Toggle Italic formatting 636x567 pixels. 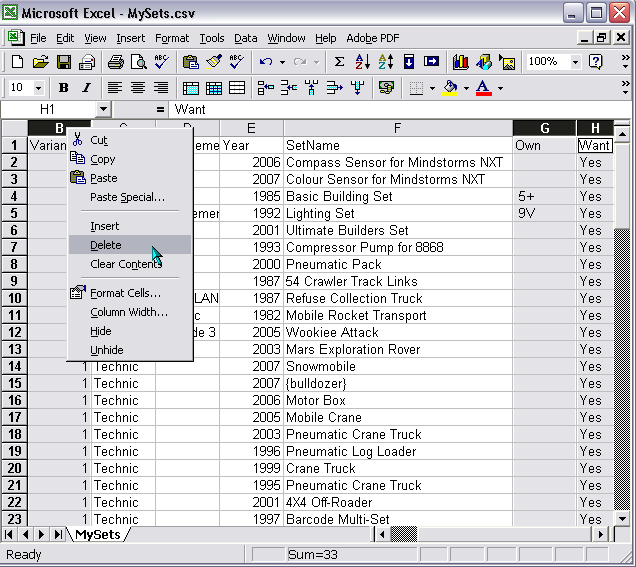tap(86, 88)
